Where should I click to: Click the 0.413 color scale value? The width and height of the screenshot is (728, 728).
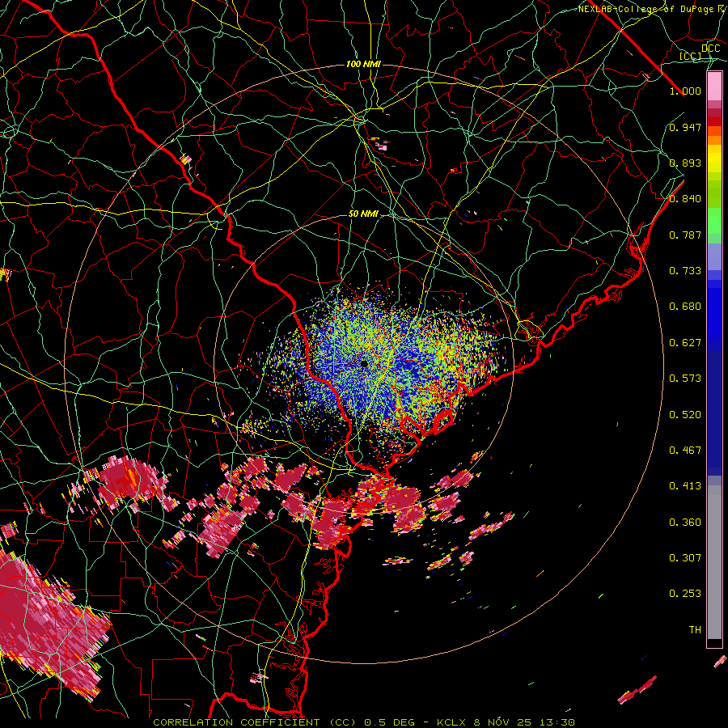tap(685, 486)
